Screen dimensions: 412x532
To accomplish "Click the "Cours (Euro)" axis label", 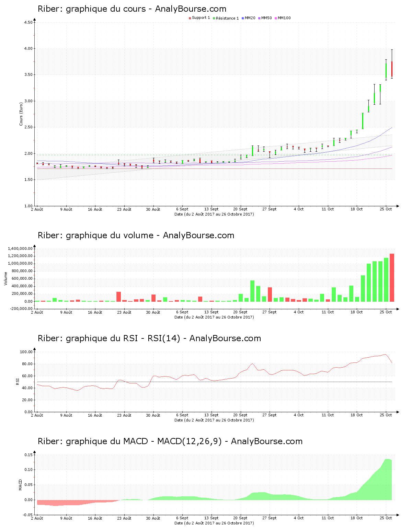I will coord(21,114).
